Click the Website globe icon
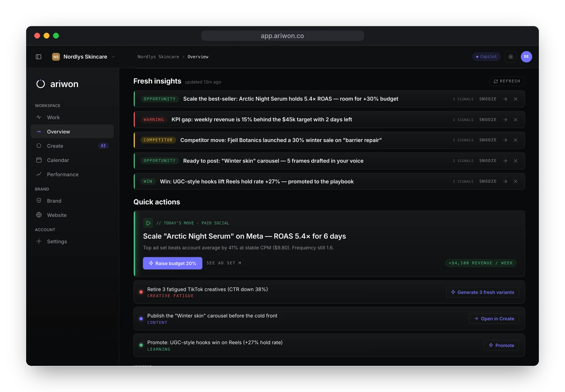This screenshot has height=392, width=565. coord(39,215)
